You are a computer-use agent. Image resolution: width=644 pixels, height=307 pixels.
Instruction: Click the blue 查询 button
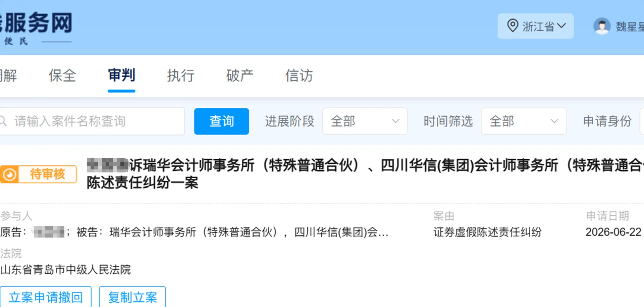221,121
